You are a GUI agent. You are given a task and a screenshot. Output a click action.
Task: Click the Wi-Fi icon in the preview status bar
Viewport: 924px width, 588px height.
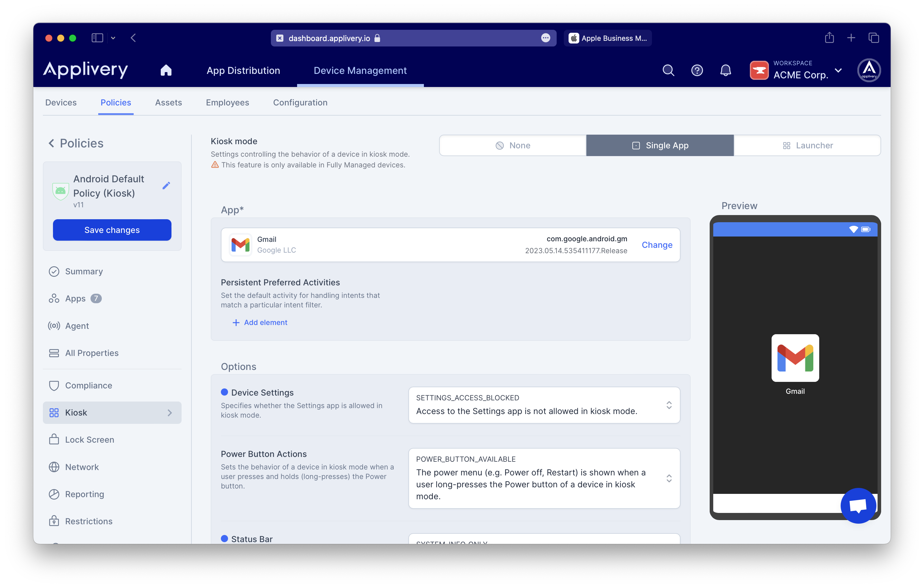(x=853, y=229)
